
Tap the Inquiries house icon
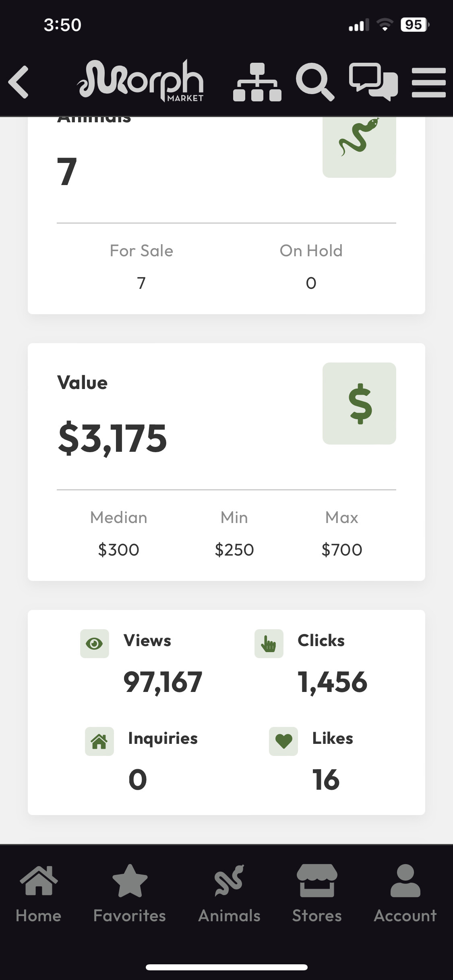99,741
